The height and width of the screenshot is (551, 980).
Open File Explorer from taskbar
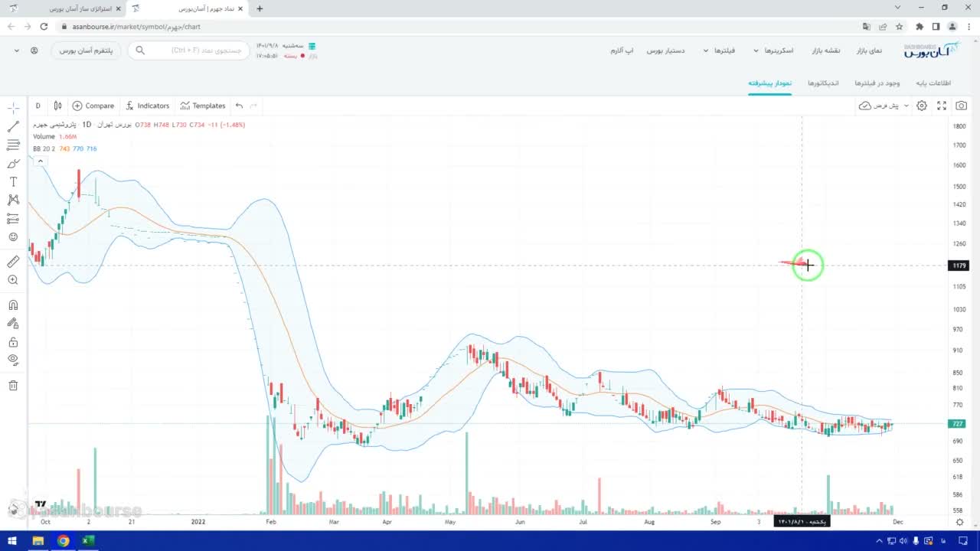(x=38, y=541)
